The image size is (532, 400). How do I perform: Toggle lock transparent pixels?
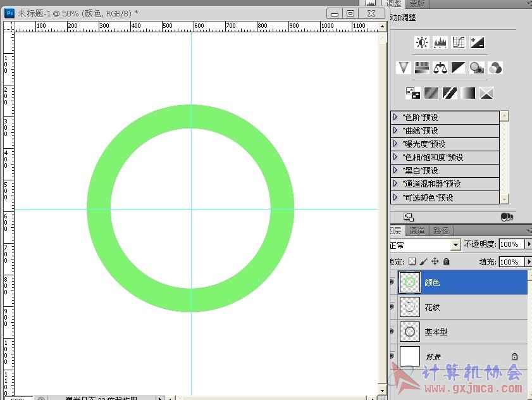pyautogui.click(x=412, y=261)
